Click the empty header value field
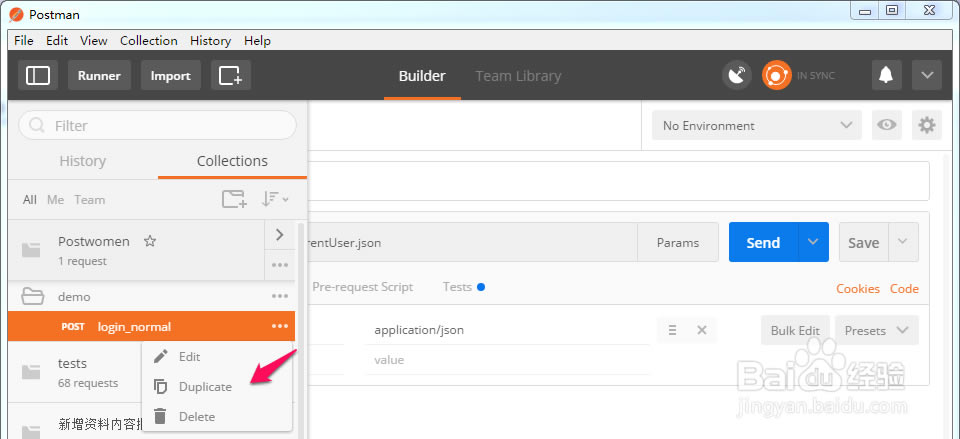This screenshot has width=960, height=439. [x=507, y=360]
